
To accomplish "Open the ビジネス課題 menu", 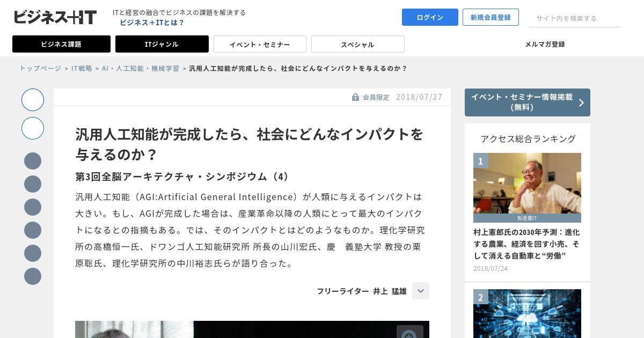I will pyautogui.click(x=61, y=44).
